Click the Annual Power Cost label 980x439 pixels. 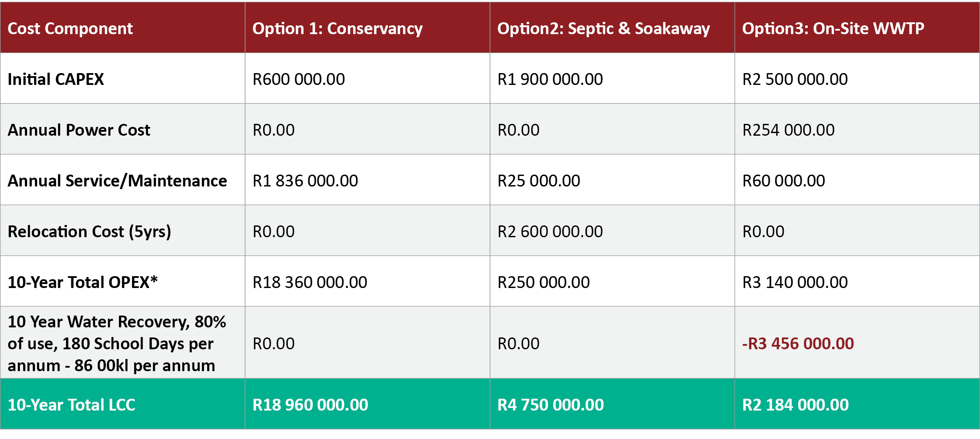pyautogui.click(x=79, y=130)
